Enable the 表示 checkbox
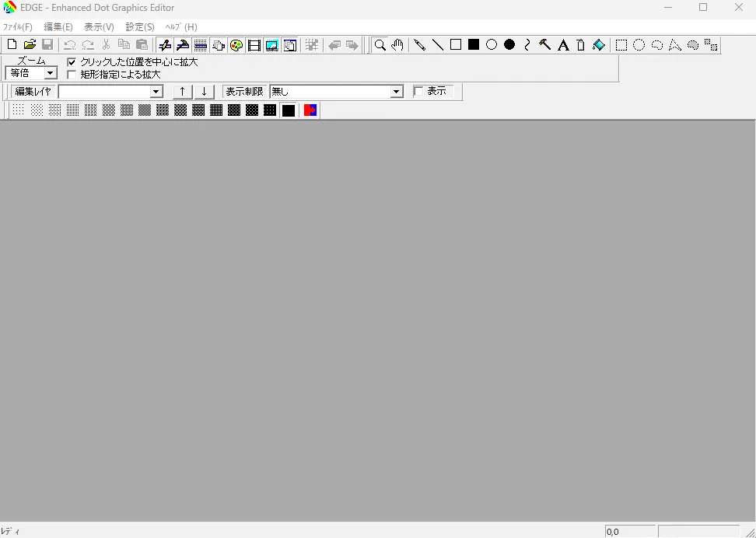Viewport: 756px width, 538px height. pyautogui.click(x=418, y=91)
